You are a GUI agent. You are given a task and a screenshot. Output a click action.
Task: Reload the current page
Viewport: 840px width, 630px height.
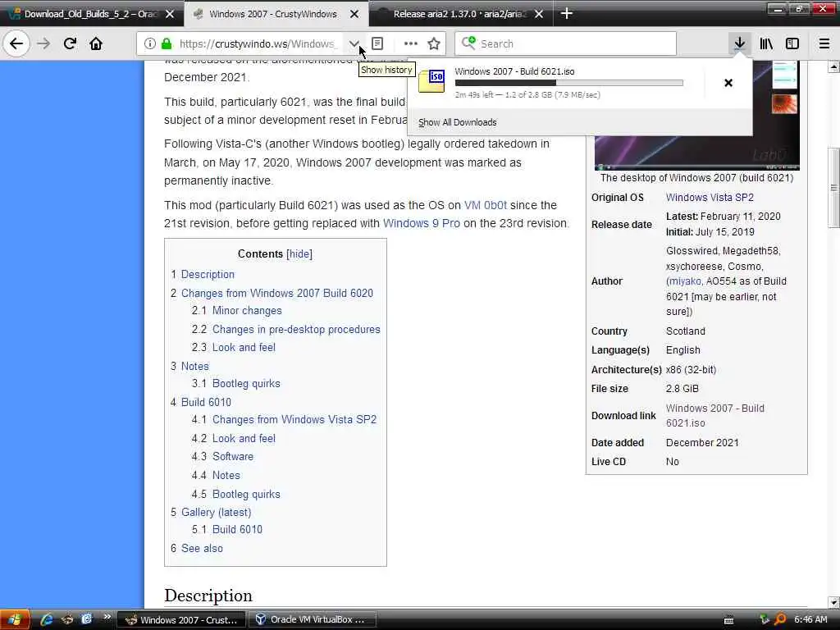[70, 43]
